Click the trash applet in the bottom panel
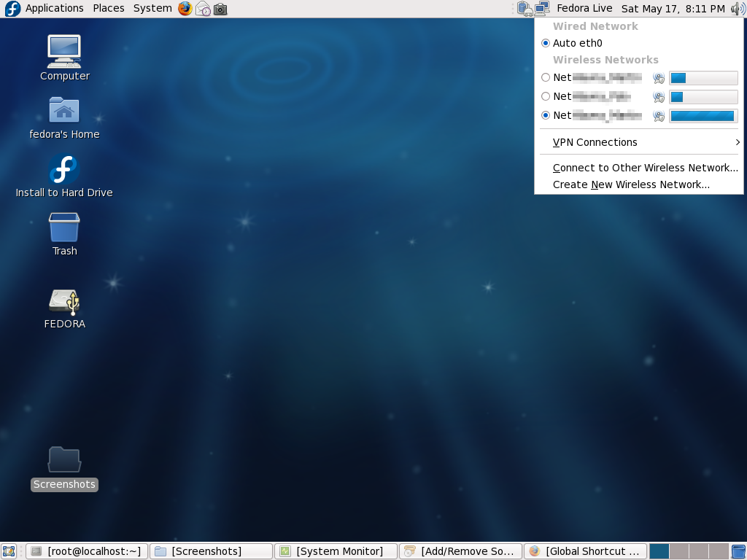 (738, 551)
